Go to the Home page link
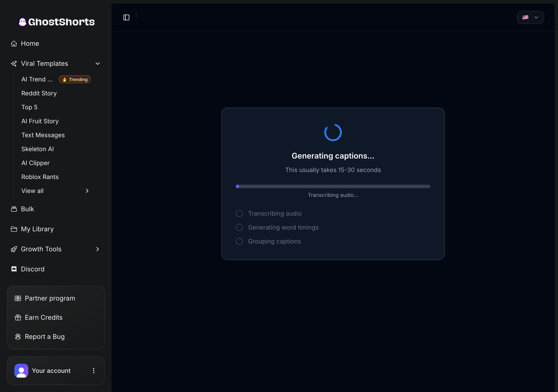Screen dimensions: 558x392 click(x=30, y=44)
